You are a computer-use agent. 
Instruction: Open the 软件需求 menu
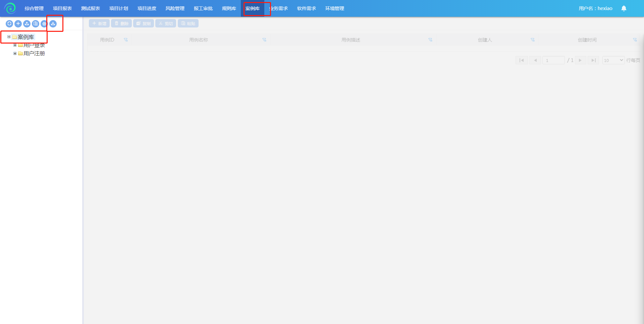(x=307, y=8)
